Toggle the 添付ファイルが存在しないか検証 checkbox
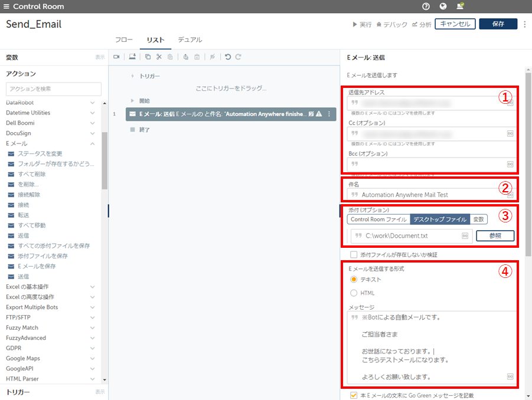 (354, 255)
